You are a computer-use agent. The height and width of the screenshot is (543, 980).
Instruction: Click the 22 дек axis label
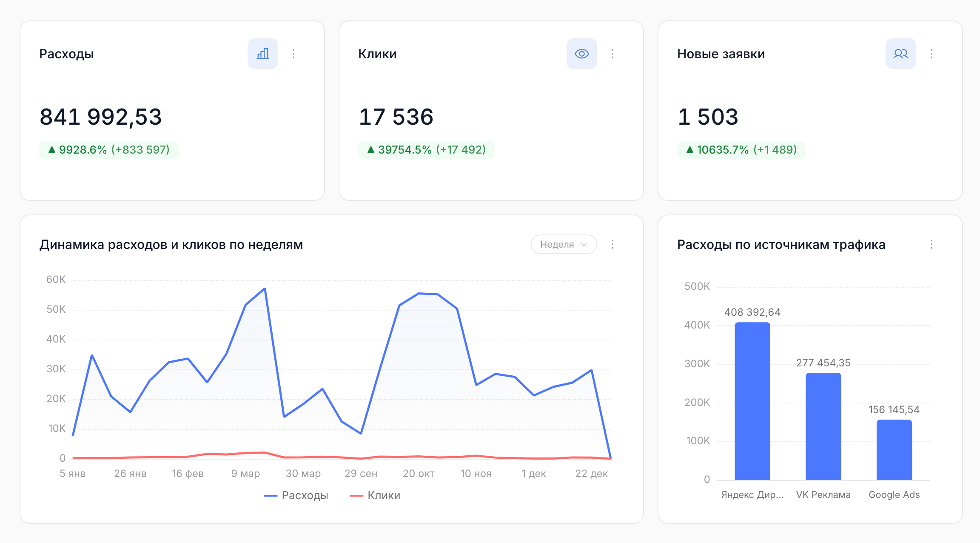click(x=591, y=474)
